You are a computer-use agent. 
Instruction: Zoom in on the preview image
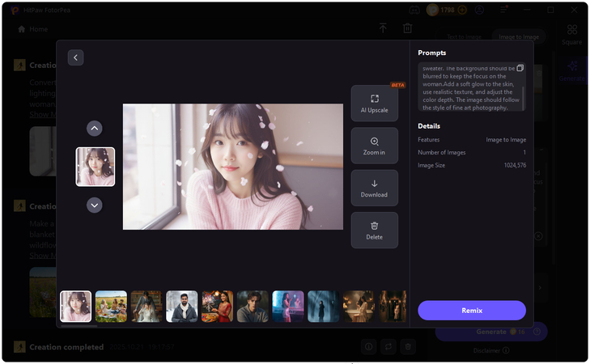(374, 146)
